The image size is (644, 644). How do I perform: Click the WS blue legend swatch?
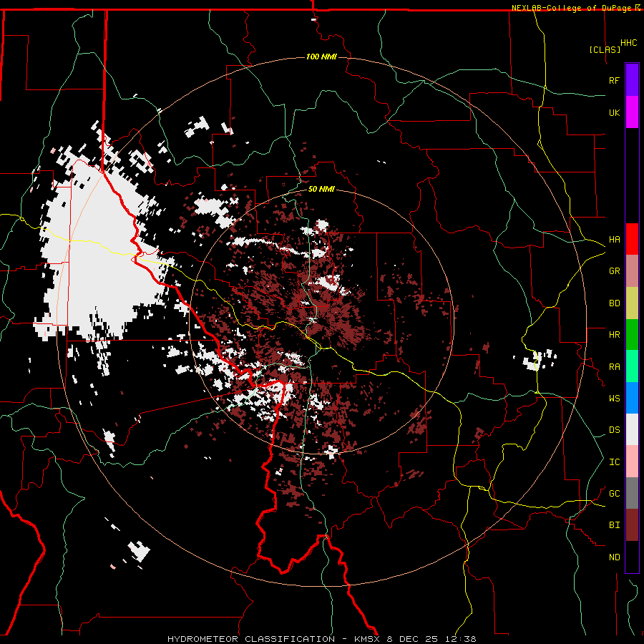click(632, 398)
